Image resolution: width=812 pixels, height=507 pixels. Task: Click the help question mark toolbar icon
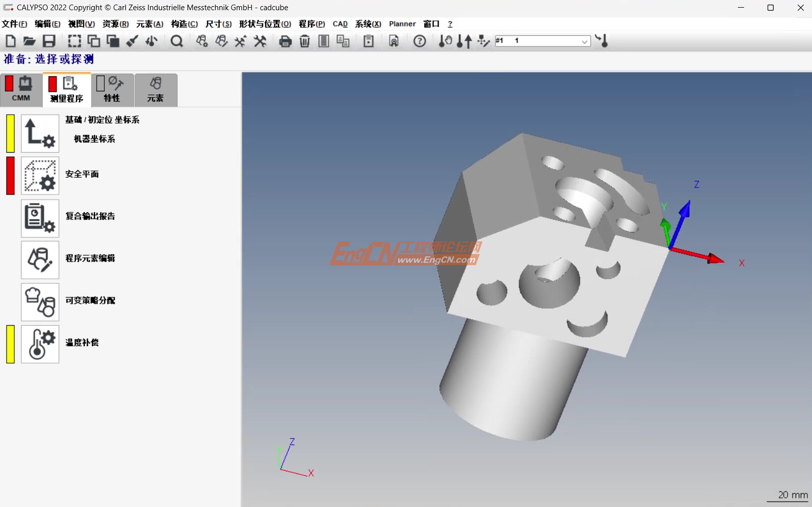click(420, 41)
